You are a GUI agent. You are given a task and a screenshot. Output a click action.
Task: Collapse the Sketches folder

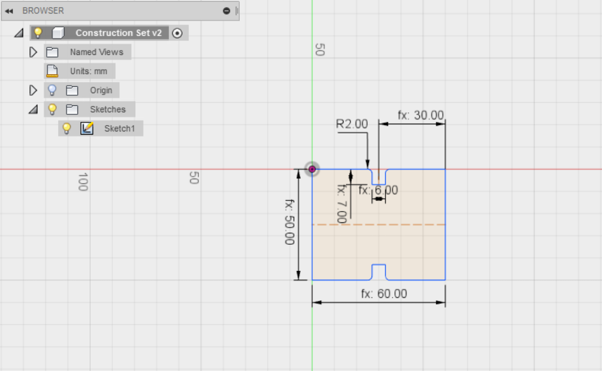pos(33,109)
